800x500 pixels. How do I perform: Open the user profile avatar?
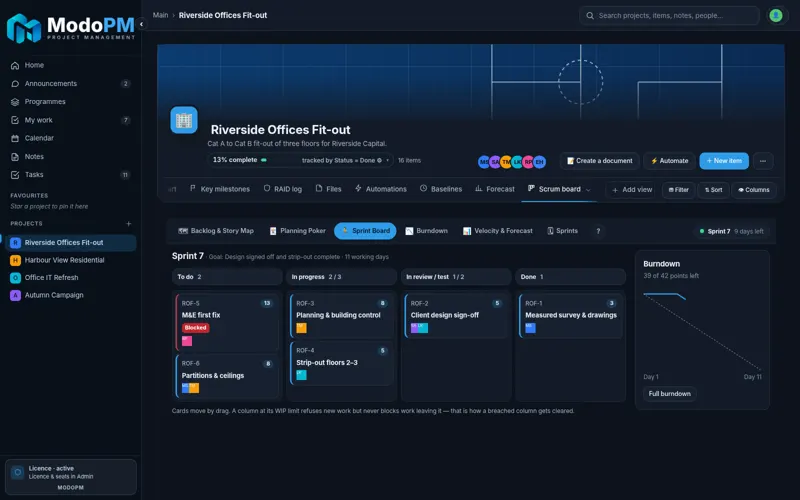tap(776, 16)
